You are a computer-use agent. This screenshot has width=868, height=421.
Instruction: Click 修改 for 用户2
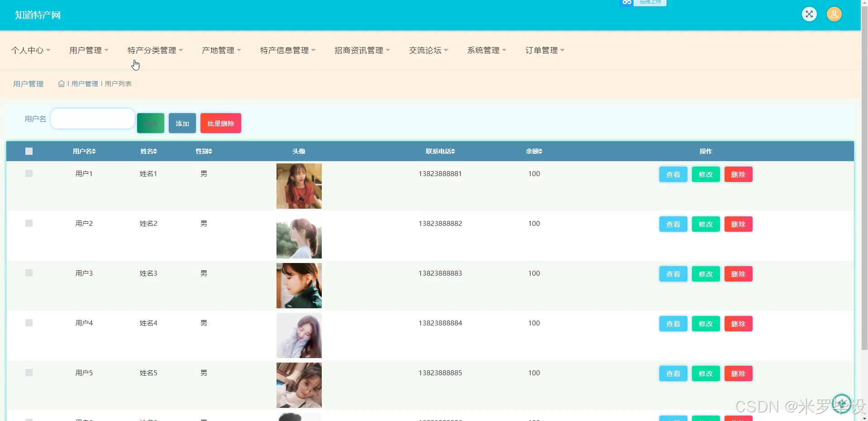(706, 224)
